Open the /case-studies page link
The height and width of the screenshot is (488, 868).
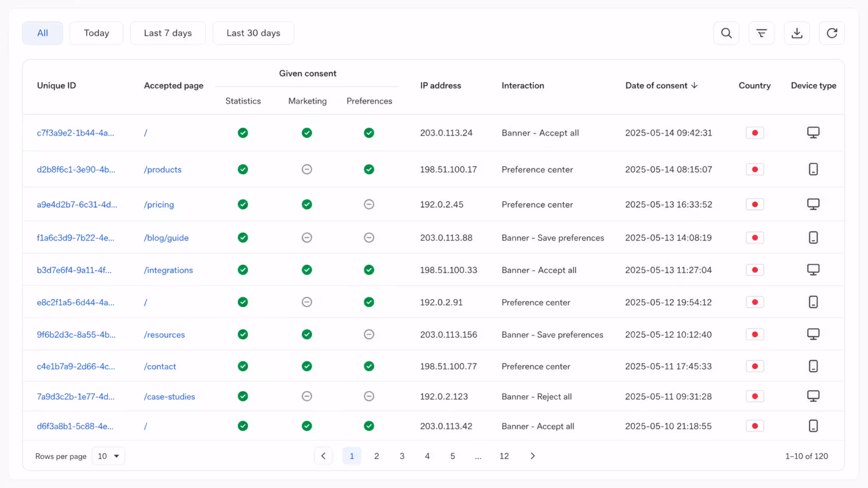coord(169,396)
